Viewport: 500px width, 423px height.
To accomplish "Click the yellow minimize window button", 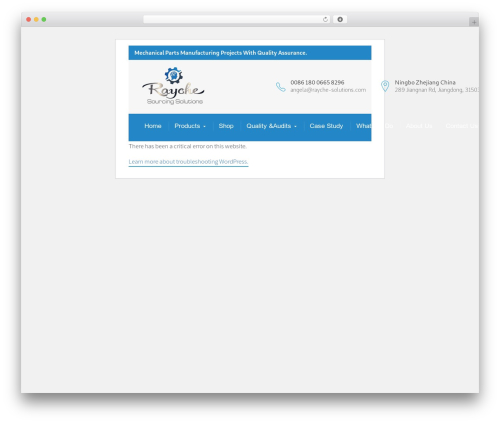I will click(36, 20).
